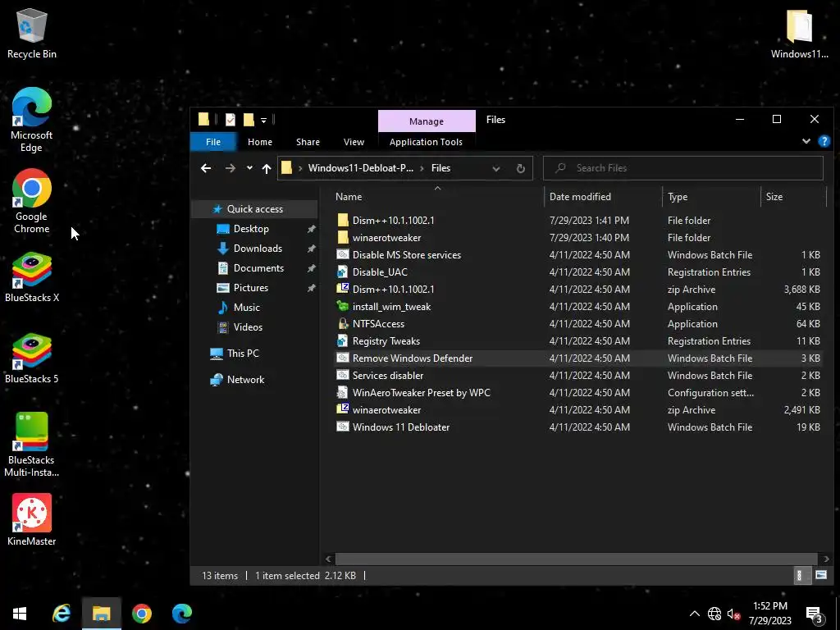This screenshot has width=840, height=630.
Task: Click the Forward navigation arrow
Action: point(231,168)
